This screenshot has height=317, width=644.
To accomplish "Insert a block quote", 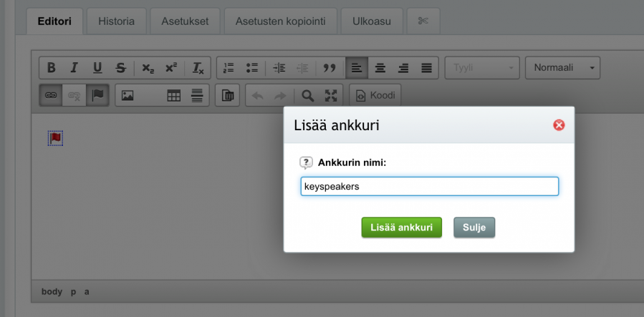I will [330, 68].
